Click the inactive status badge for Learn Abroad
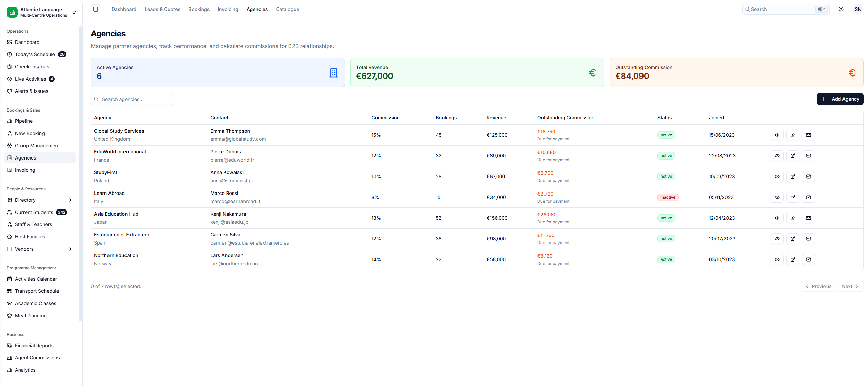Image resolution: width=868 pixels, height=386 pixels. coord(667,197)
